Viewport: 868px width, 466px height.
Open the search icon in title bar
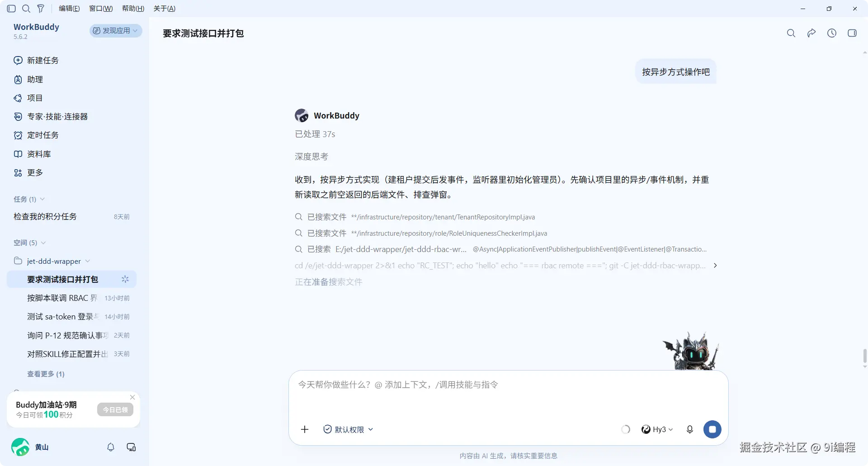click(x=26, y=9)
